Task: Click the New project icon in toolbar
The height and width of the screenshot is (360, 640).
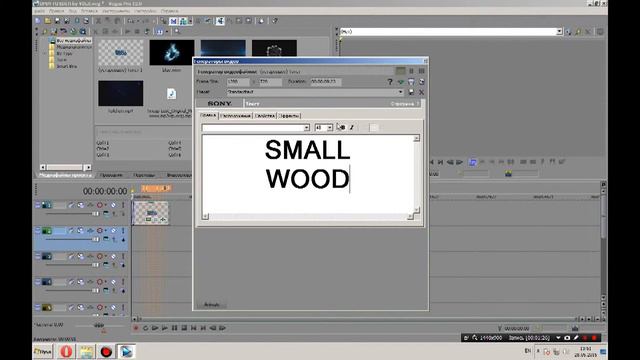Action: click(x=38, y=20)
